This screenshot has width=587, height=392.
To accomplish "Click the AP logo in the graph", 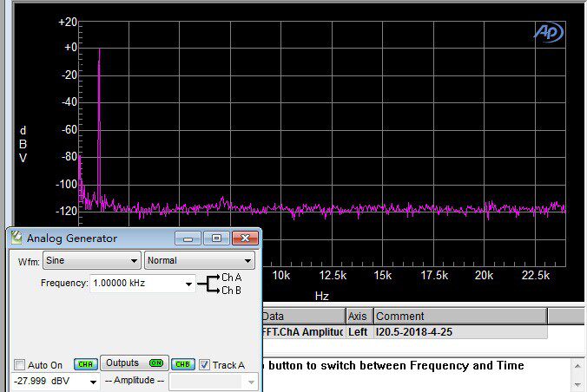I will click(x=548, y=32).
